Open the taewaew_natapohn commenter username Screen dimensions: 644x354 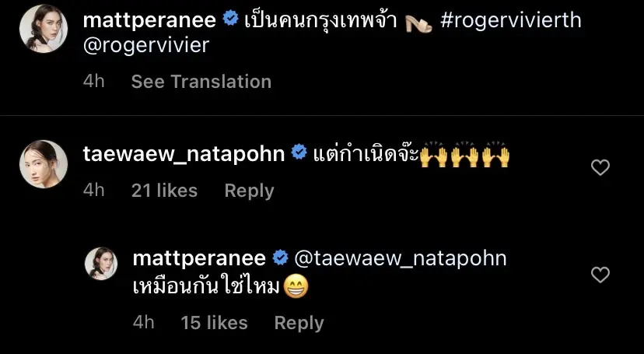(x=184, y=154)
